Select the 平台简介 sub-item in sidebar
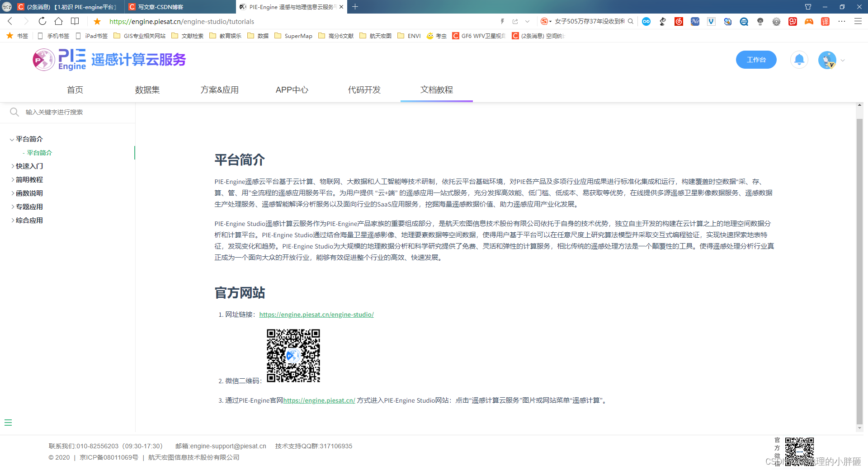The width and height of the screenshot is (868, 470). point(39,153)
